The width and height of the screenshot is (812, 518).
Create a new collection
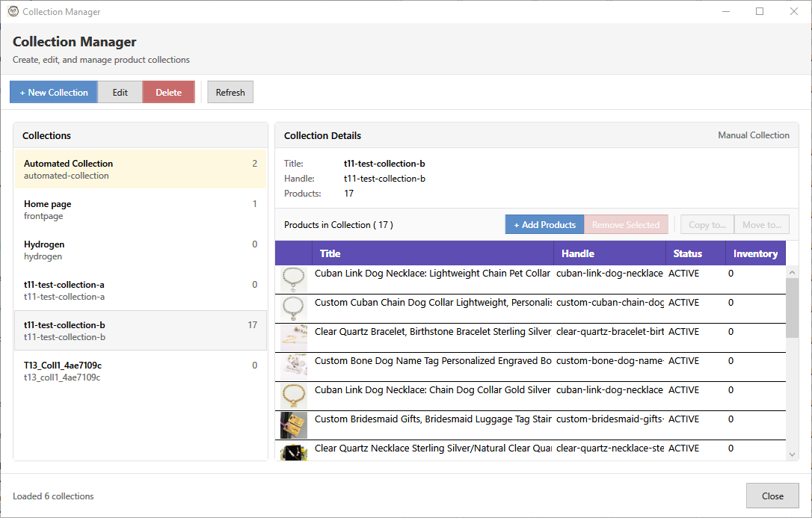tap(53, 92)
